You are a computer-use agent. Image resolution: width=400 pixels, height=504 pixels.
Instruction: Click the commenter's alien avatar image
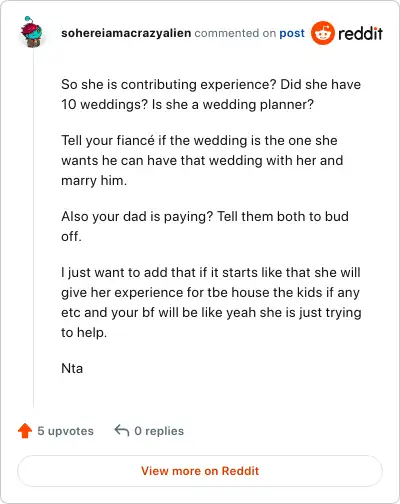click(32, 32)
